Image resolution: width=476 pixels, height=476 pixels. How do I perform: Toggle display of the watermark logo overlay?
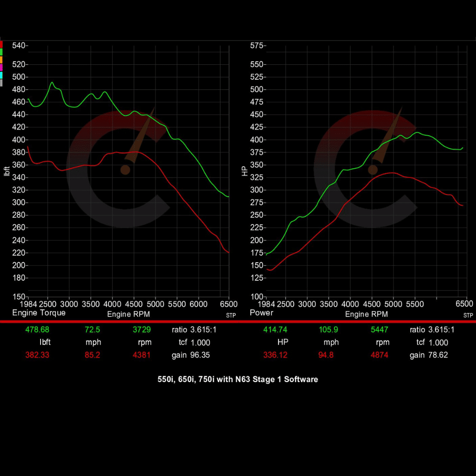[x=126, y=170]
